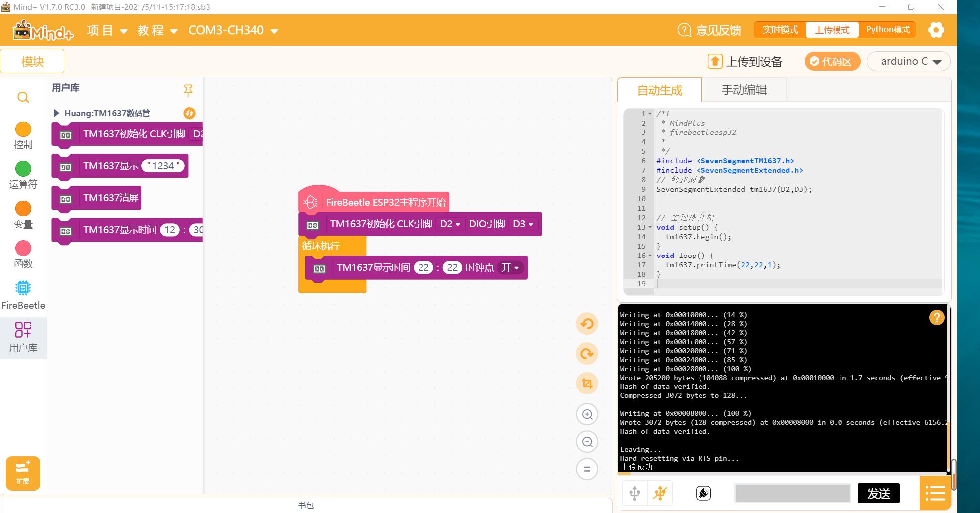Pin the block palette with pushpin icon

click(188, 90)
